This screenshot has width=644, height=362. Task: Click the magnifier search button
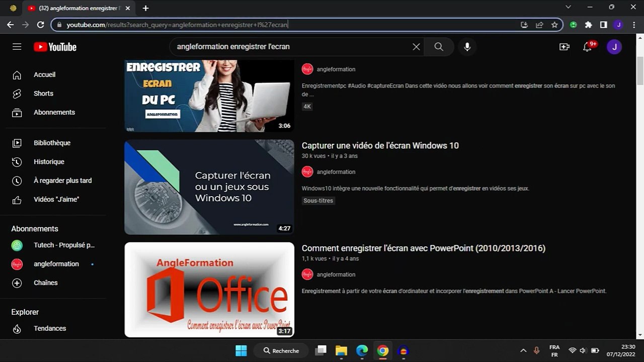point(439,47)
